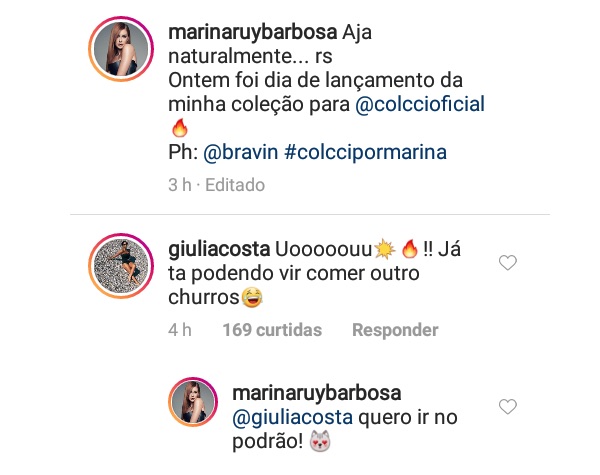The image size is (600, 475).
Task: Open marinaruybarbosa username in caption
Action: pos(253,33)
